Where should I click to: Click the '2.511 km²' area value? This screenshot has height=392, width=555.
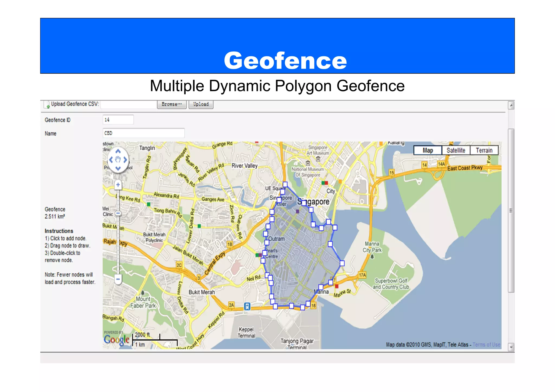[x=55, y=216]
